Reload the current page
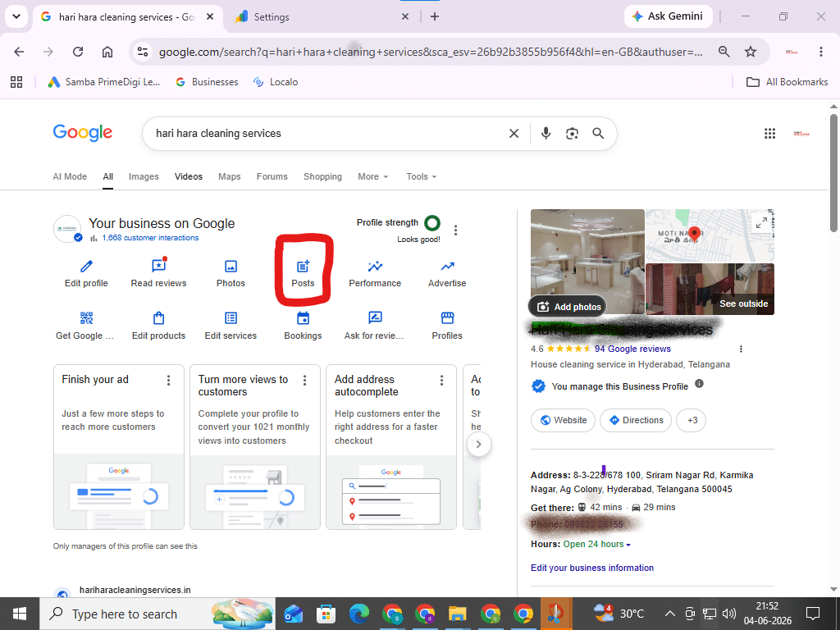Screen dimensions: 840x630 point(78,52)
